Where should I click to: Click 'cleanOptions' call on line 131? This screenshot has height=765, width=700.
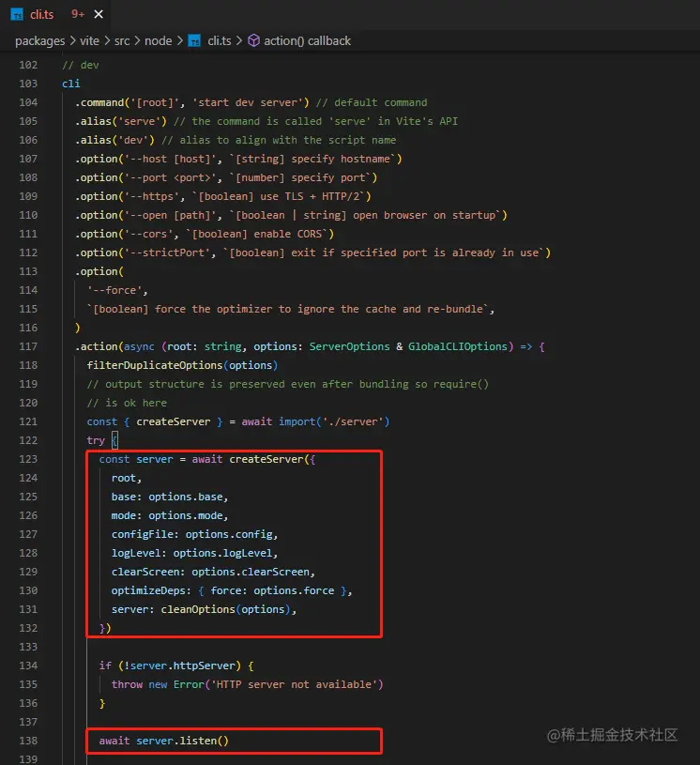pyautogui.click(x=198, y=609)
